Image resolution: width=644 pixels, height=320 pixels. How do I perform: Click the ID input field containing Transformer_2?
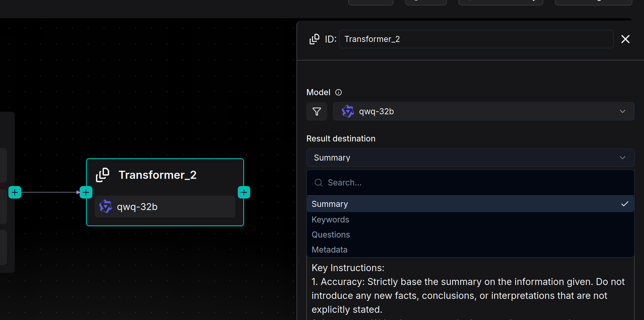coord(475,39)
